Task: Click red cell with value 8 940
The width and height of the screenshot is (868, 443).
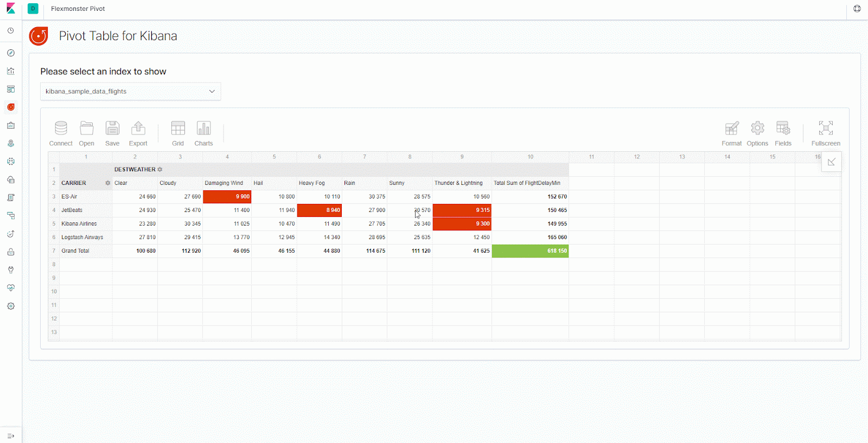Action: 320,210
